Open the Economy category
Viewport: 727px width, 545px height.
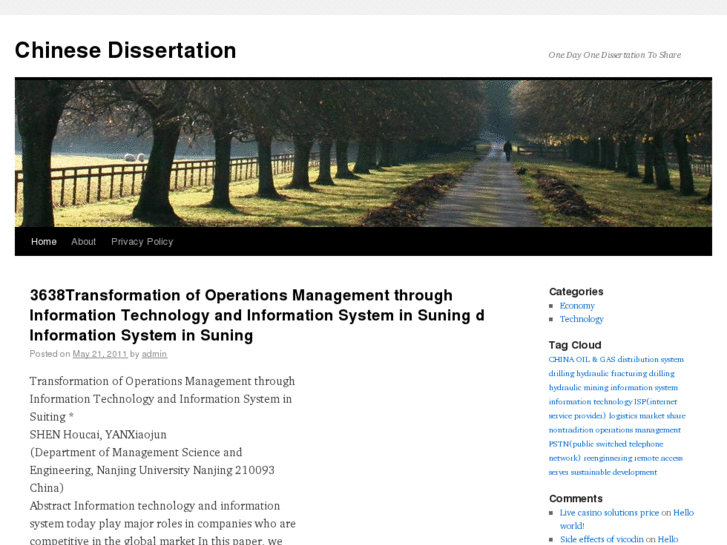(577, 306)
